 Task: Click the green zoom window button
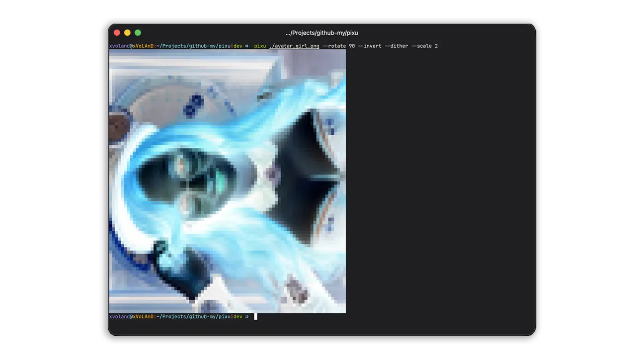pos(138,33)
